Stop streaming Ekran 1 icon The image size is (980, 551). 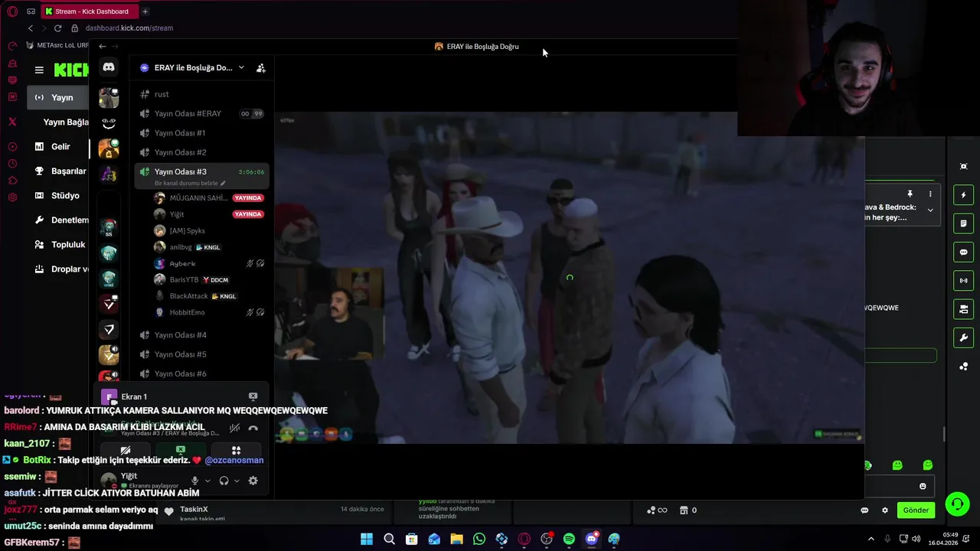[x=253, y=396]
